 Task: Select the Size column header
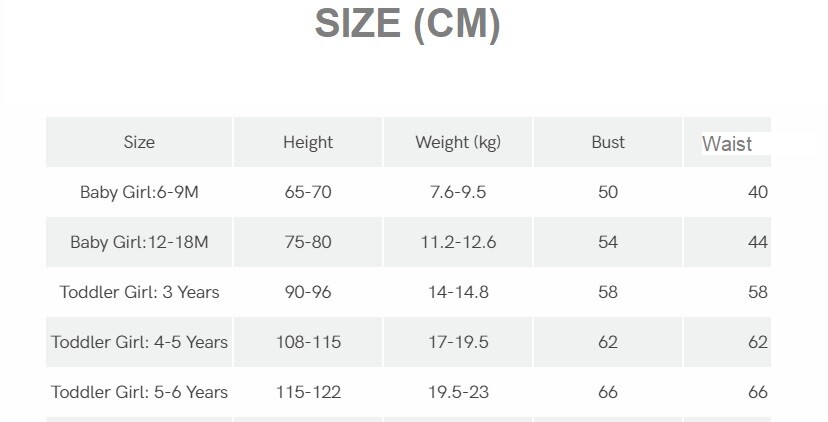pos(139,142)
